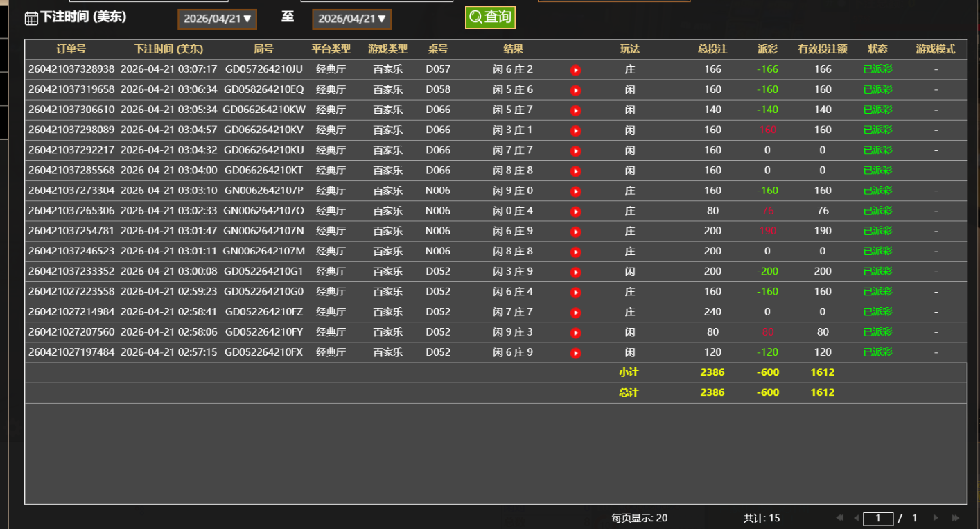The width and height of the screenshot is (980, 529).
Task: Click the 结果 column header
Action: tap(513, 49)
